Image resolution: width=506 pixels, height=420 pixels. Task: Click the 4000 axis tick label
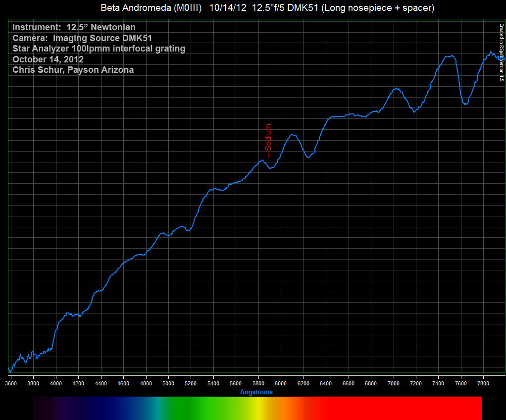56,383
